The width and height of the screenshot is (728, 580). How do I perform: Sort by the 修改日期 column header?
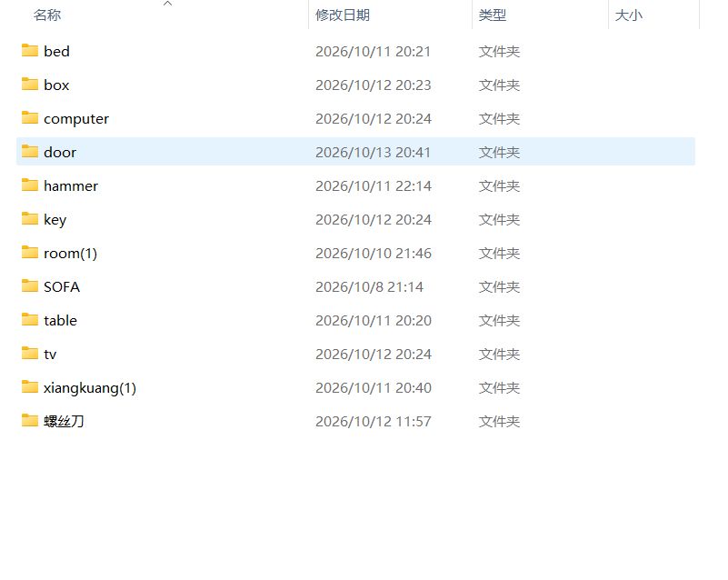tap(343, 15)
